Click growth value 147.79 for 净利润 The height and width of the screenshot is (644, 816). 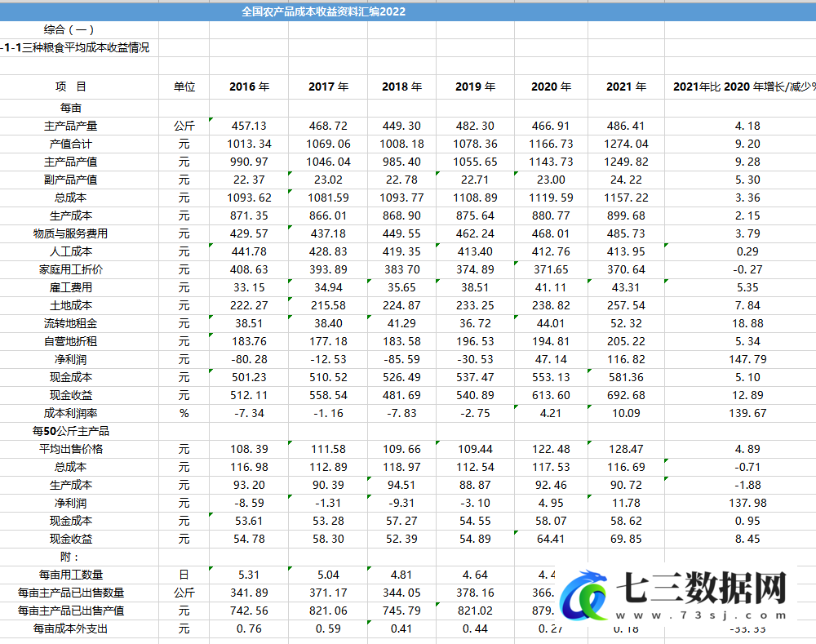point(747,359)
